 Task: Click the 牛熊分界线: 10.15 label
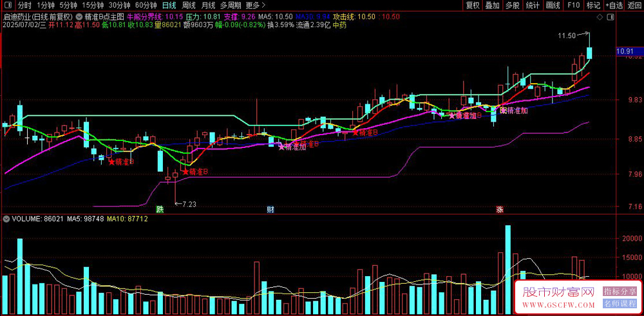pyautogui.click(x=155, y=17)
